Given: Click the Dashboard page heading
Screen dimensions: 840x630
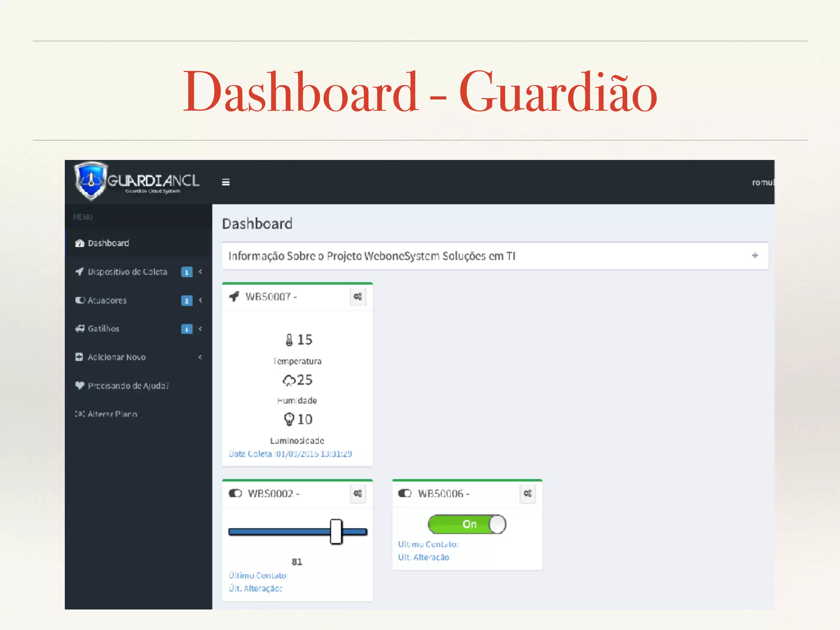Looking at the screenshot, I should [x=257, y=224].
